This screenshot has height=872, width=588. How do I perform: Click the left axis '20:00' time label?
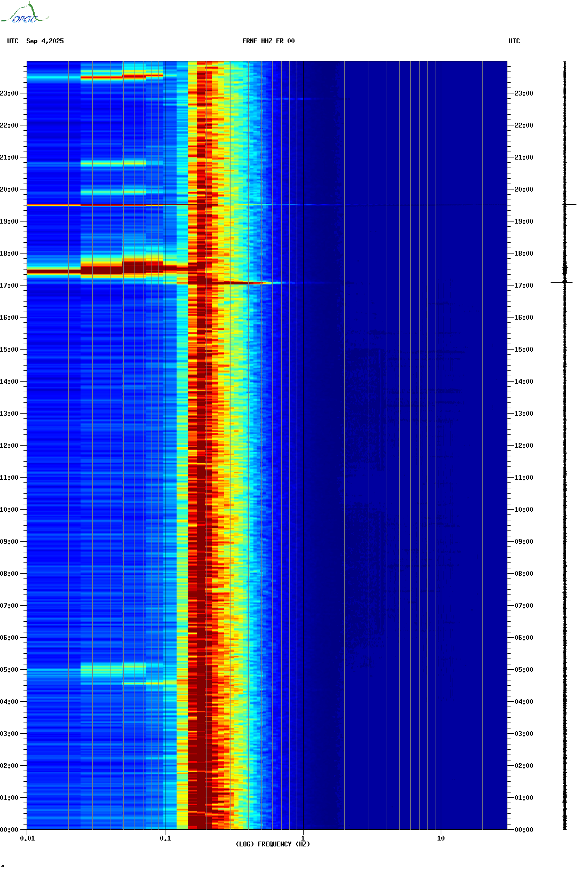[9, 189]
